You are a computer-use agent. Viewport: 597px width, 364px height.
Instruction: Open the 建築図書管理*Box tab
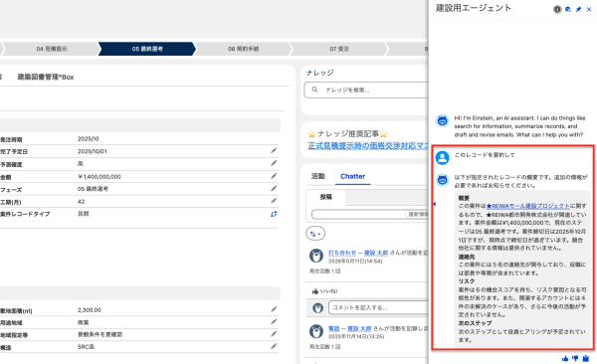(46, 77)
